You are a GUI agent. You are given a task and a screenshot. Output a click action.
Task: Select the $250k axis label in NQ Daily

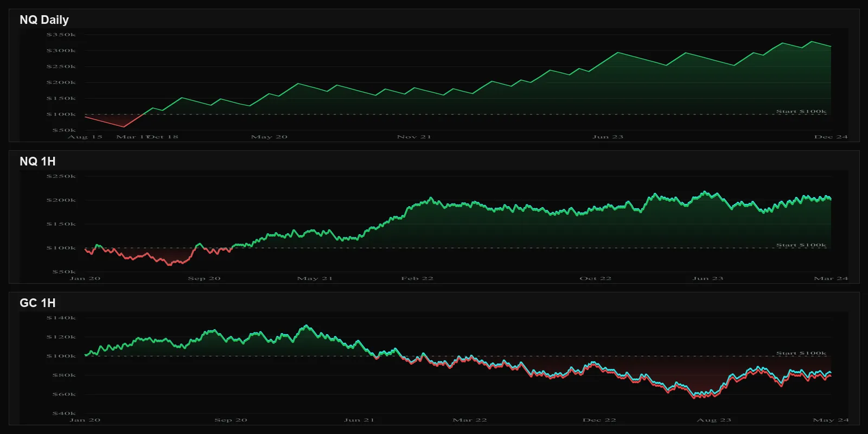click(61, 67)
